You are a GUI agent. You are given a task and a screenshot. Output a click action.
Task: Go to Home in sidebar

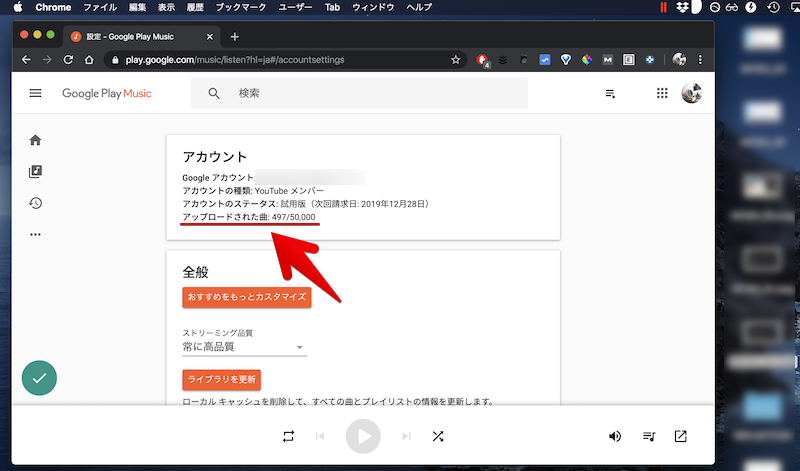[36, 140]
